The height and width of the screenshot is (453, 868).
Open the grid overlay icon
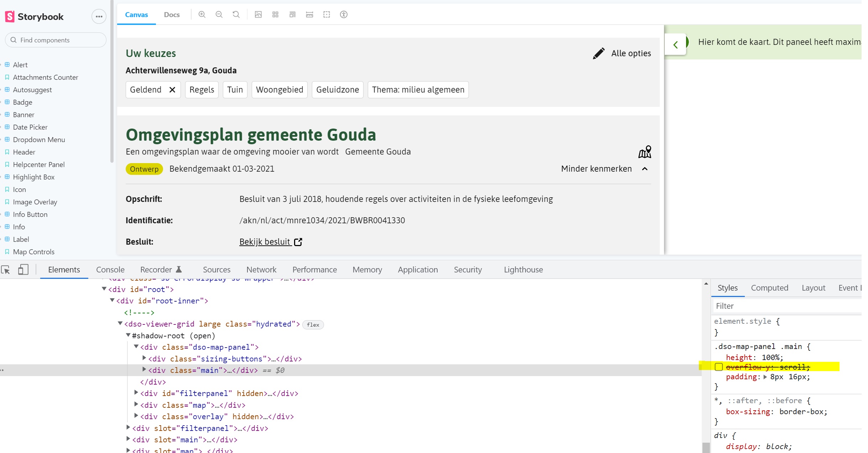click(275, 15)
